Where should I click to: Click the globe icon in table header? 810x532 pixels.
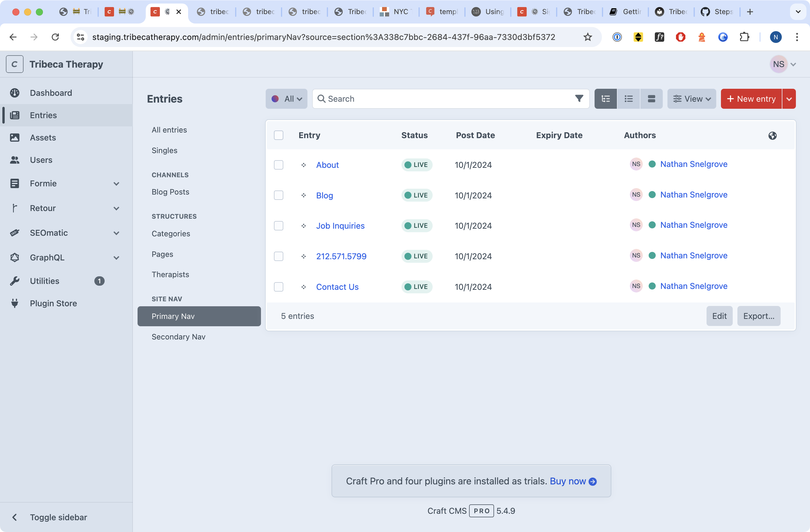773,135
